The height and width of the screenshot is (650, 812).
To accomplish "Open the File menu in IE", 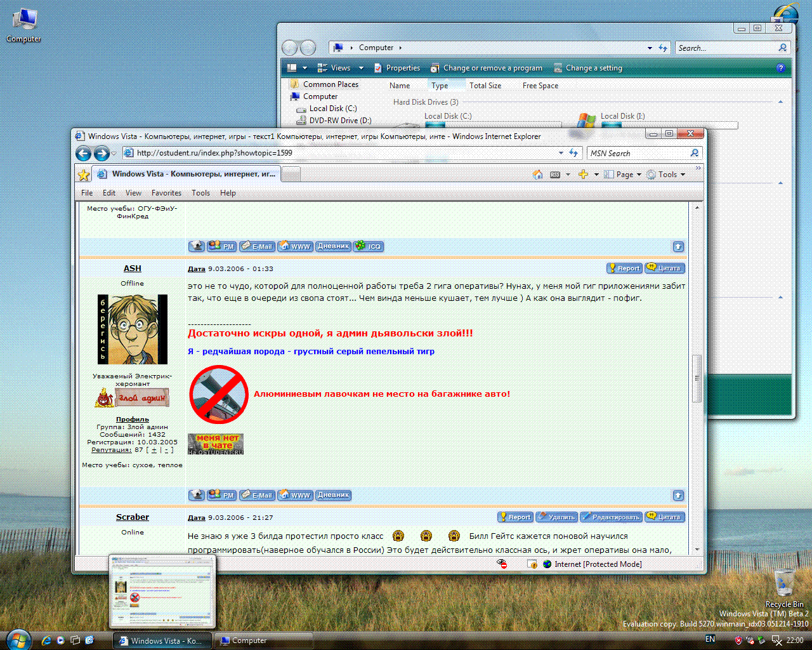I will click(x=87, y=193).
